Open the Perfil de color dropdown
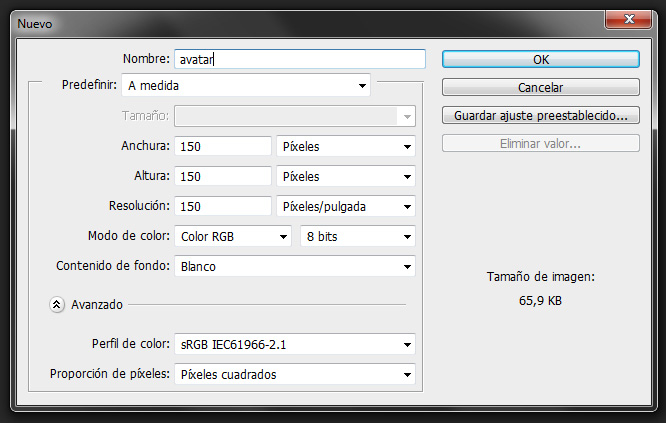666x423 pixels. pos(294,345)
